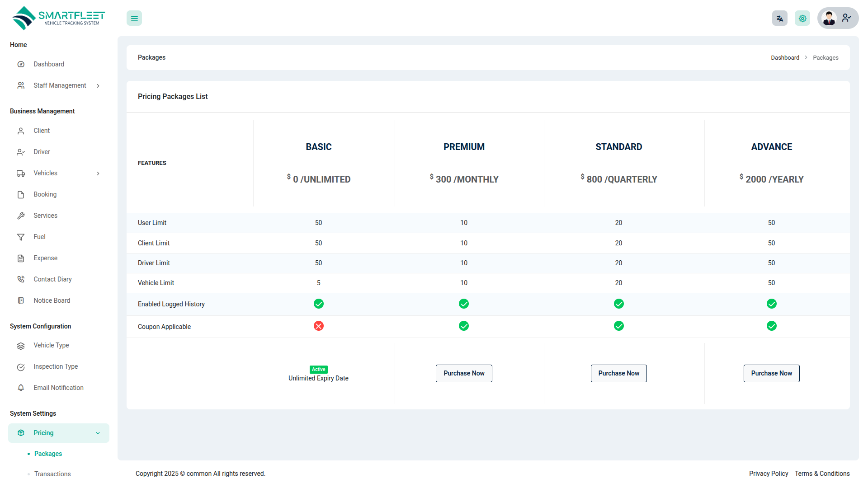Click the Dashboard compass icon in sidebar

point(21,64)
